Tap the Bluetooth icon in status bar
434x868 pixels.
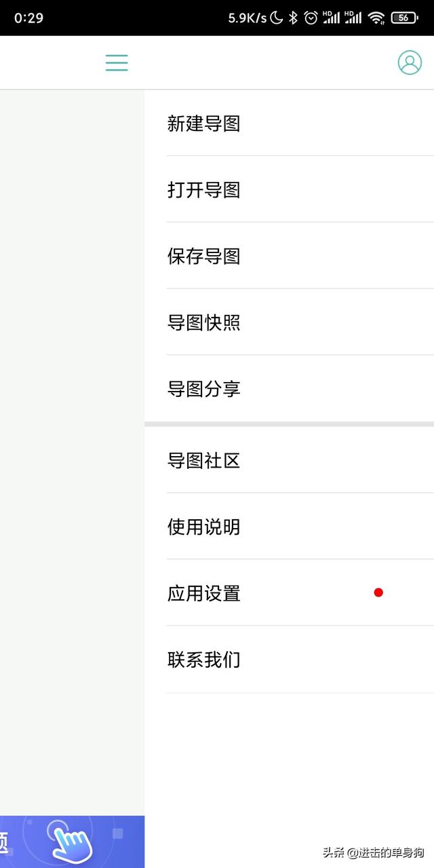pos(293,18)
